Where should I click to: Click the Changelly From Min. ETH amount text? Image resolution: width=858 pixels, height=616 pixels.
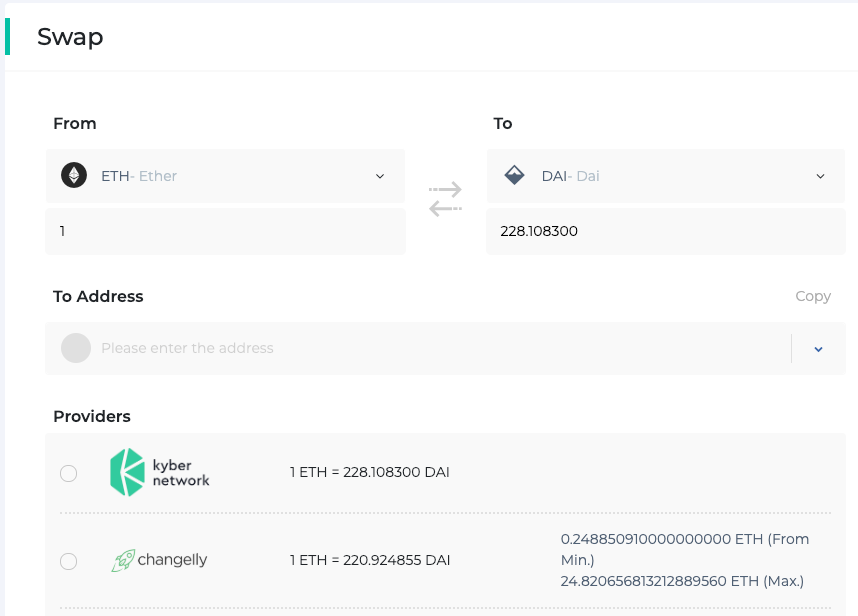(684, 548)
